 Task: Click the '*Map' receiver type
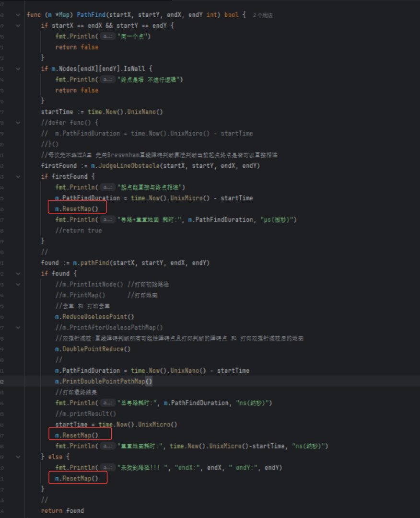coord(62,15)
